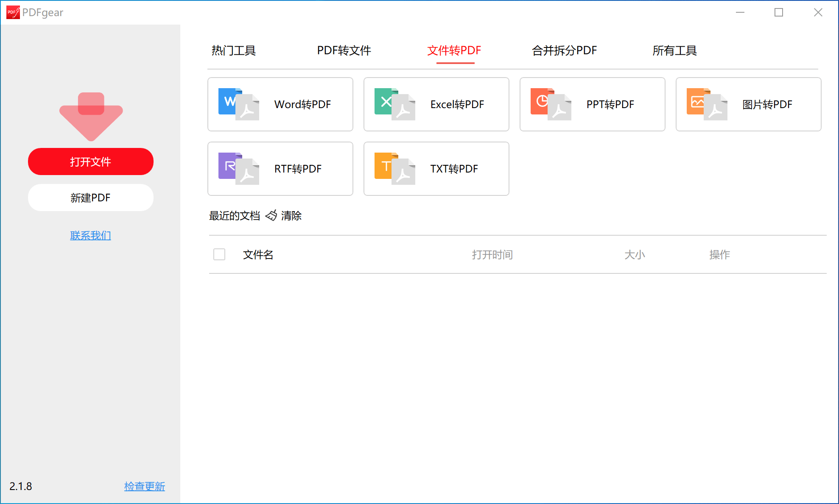Click the 新建PDF button
Viewport: 839px width, 504px height.
90,198
